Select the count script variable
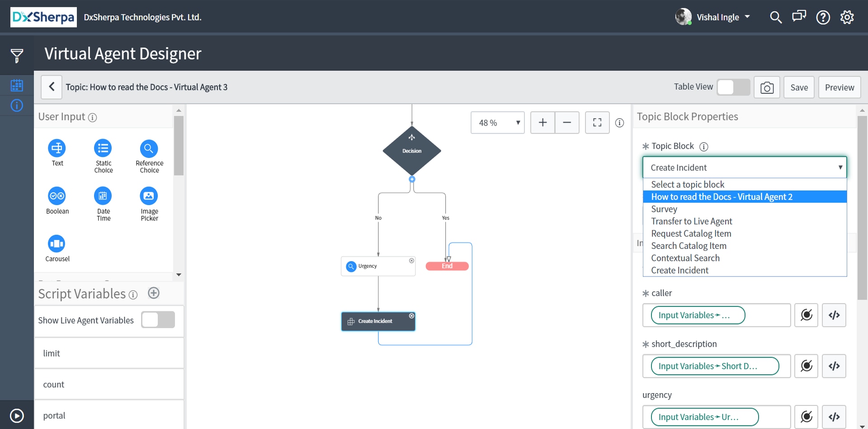Screen dimensions: 868x429 109,384
